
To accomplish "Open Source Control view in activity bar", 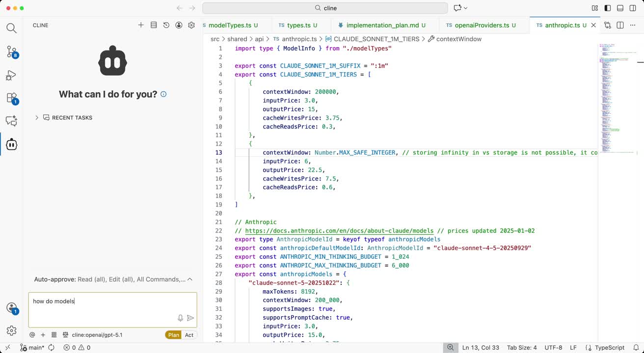I will [x=12, y=51].
